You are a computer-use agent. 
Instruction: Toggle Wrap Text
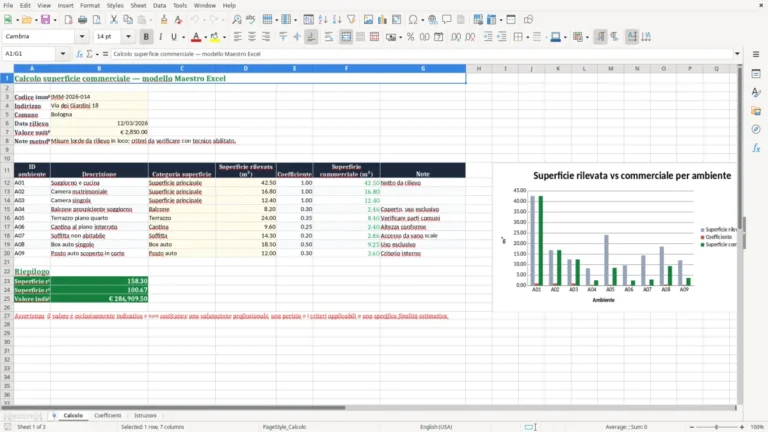click(329, 37)
